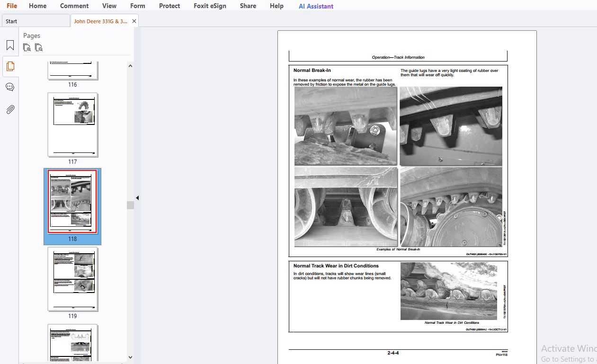Click the page label 119 under thumbnail
Screen dimensions: 597x364
point(72,316)
